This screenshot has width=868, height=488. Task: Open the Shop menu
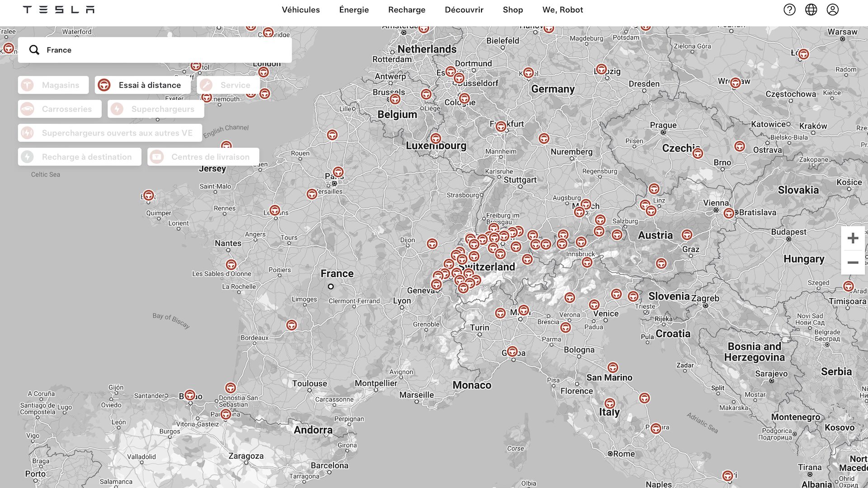coord(513,9)
